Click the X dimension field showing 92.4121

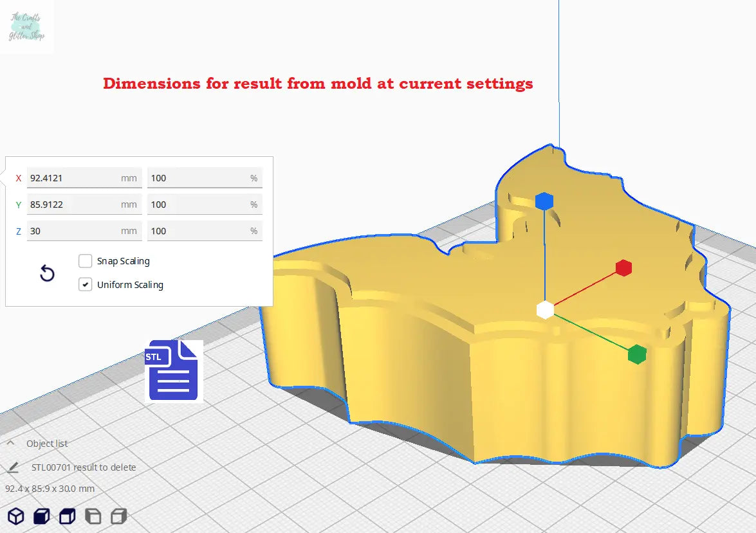point(72,178)
